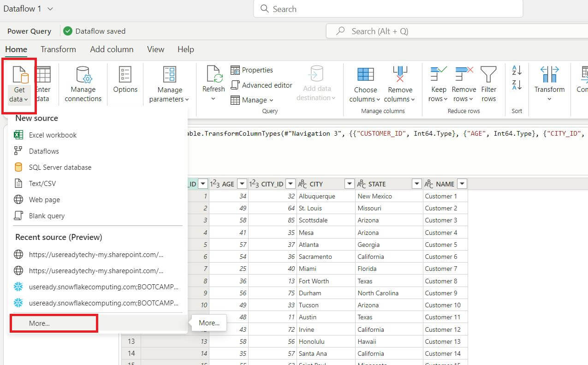Viewport: 588px width, 365px height.
Task: Click the Customer 12 cell
Action: point(445,329)
